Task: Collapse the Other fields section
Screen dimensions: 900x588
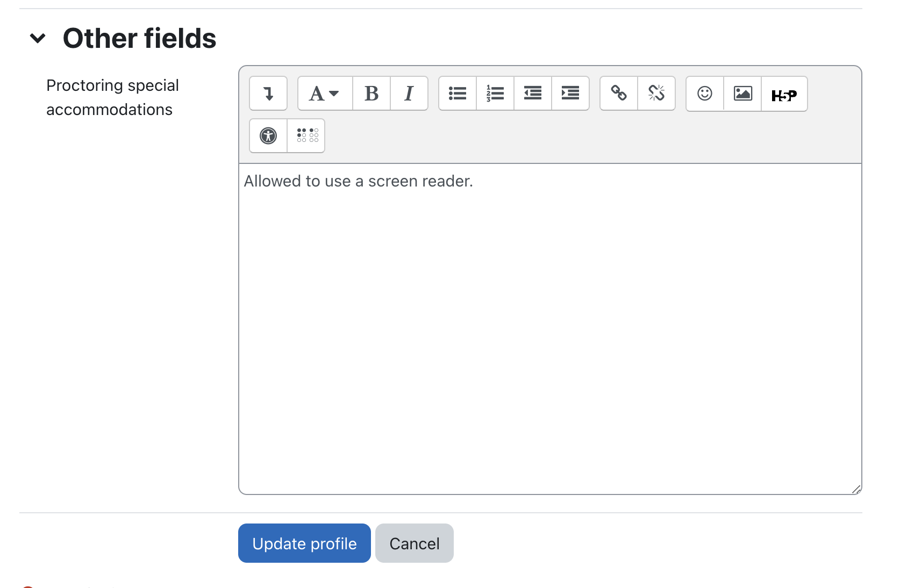Action: [x=38, y=38]
